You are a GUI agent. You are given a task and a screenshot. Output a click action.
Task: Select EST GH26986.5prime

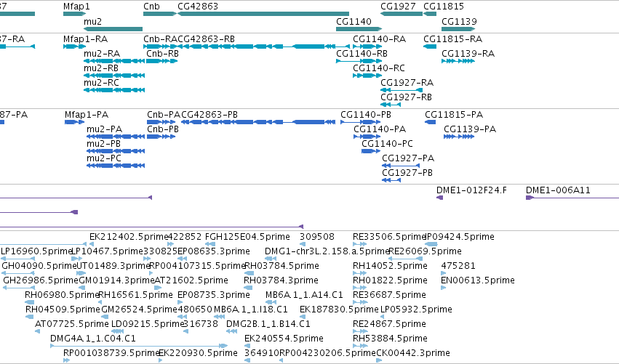click(40, 280)
